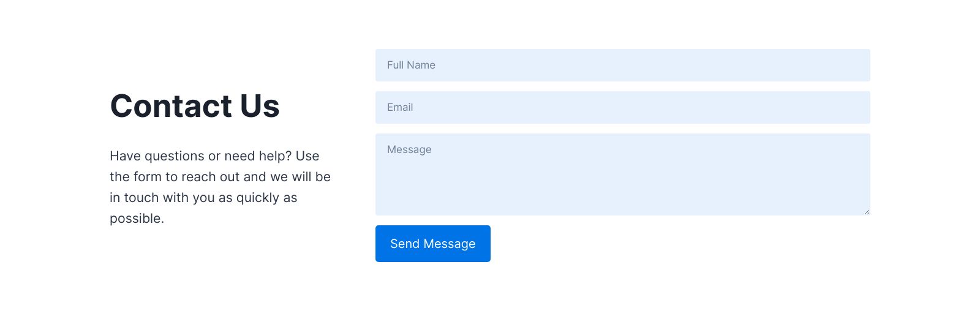Click the Message box resize handle
The height and width of the screenshot is (311, 980).
867,212
